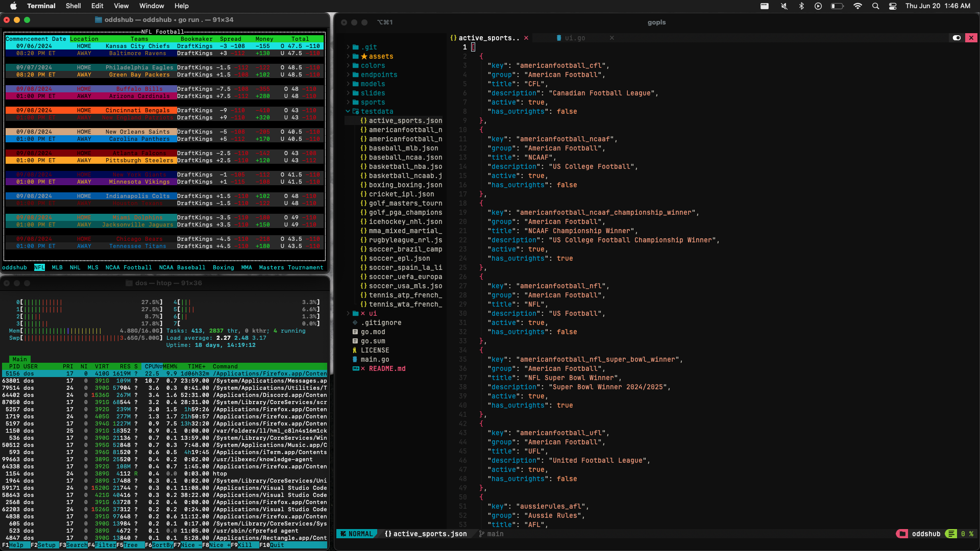Click the JSON icon beside active_sports.json

coord(364,120)
